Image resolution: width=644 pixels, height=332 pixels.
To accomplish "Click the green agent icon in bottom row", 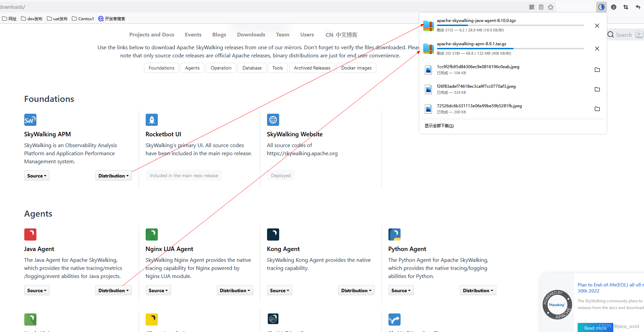I will tap(30, 320).
